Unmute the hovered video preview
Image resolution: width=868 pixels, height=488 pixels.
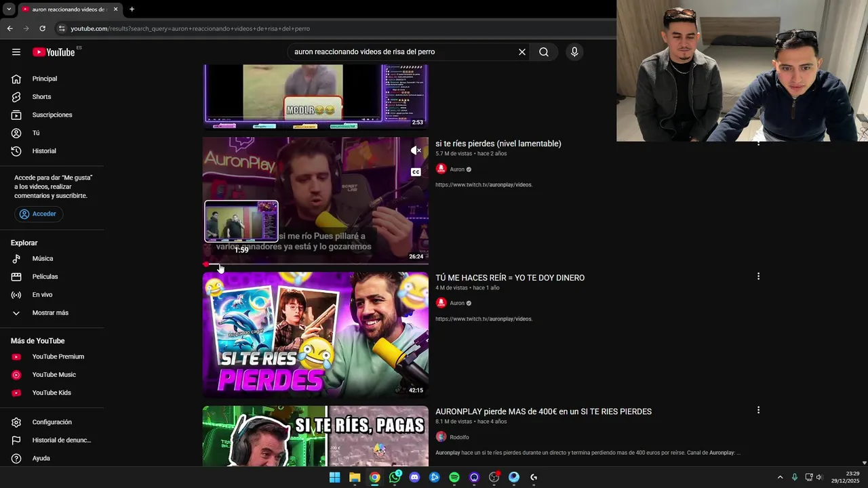(x=416, y=150)
